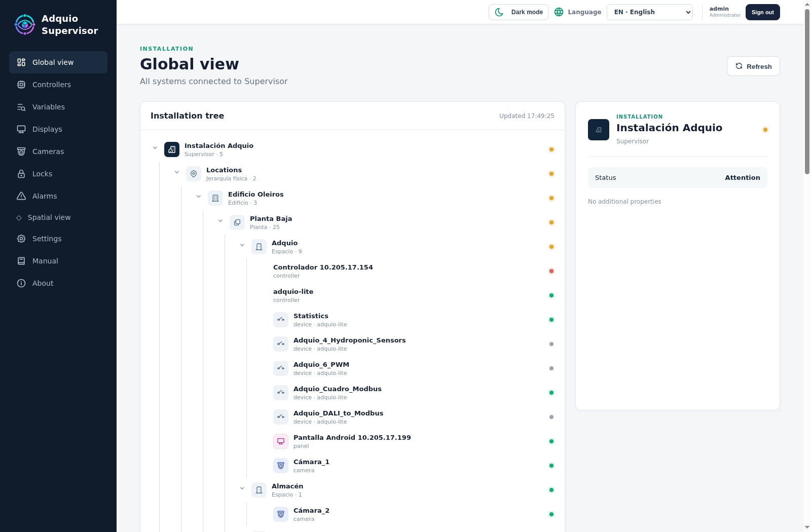Image resolution: width=811 pixels, height=532 pixels.
Task: Click the Adquio_Cuadro_Modbus device icon
Action: tap(281, 393)
